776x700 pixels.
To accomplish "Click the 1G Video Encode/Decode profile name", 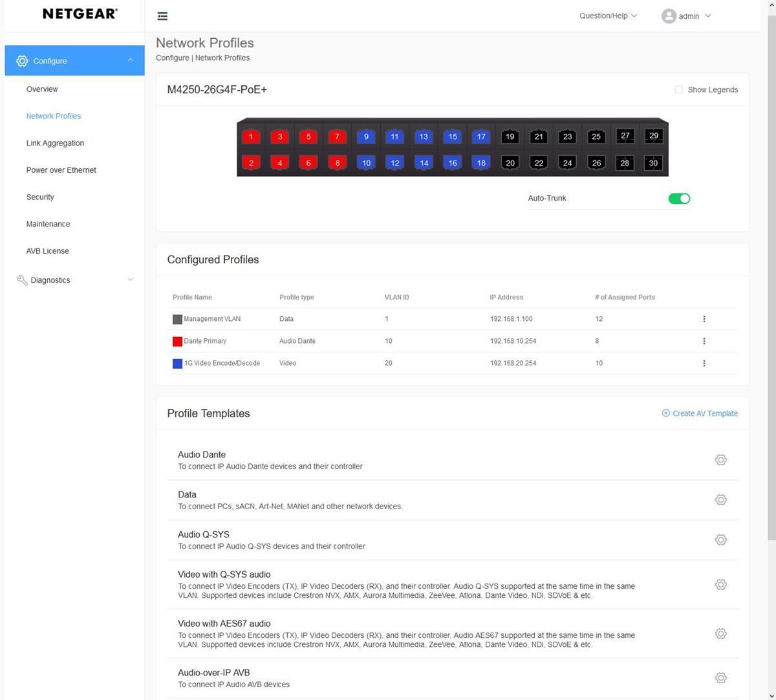I will pyautogui.click(x=222, y=363).
